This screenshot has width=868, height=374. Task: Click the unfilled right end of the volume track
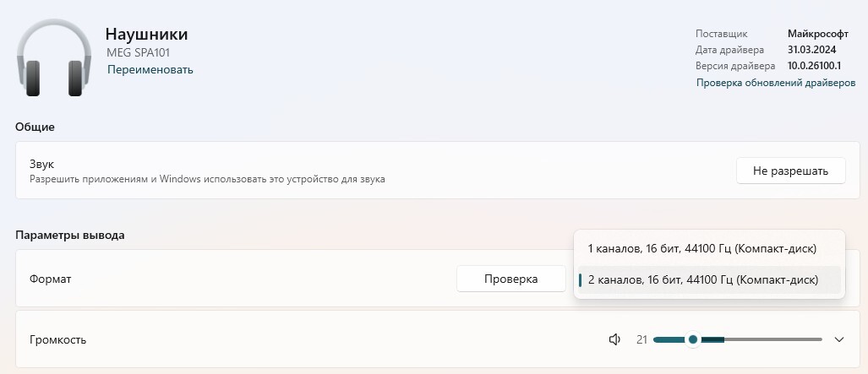(x=772, y=339)
